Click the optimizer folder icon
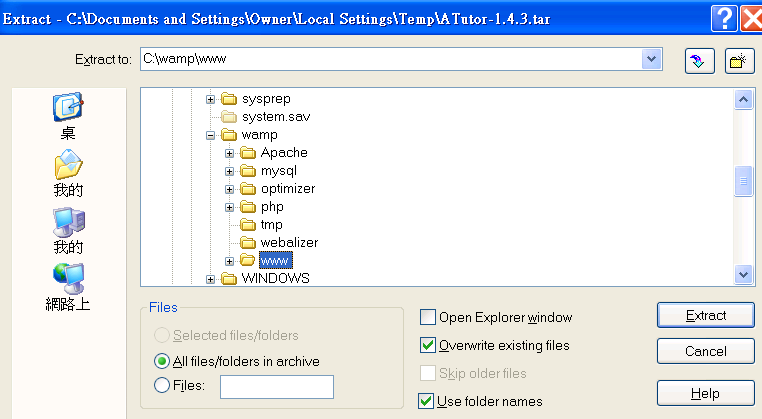 (248, 189)
